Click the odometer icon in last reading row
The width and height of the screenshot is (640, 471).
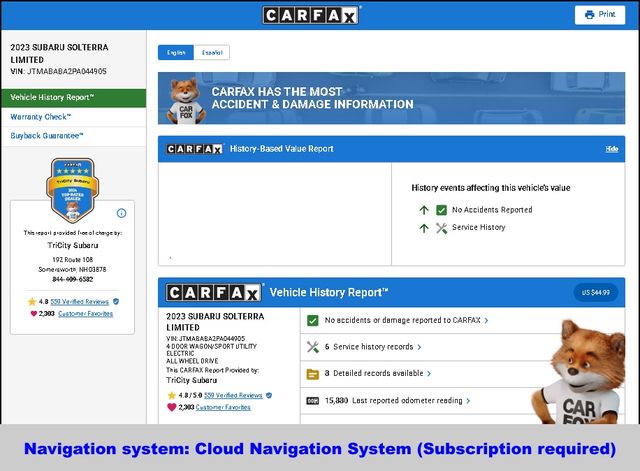[x=313, y=401]
